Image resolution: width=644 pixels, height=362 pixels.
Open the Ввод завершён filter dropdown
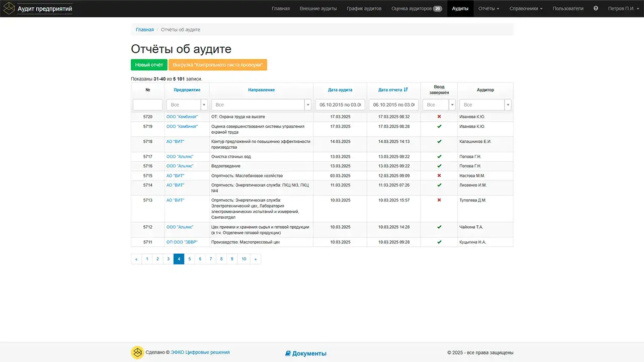click(x=452, y=105)
